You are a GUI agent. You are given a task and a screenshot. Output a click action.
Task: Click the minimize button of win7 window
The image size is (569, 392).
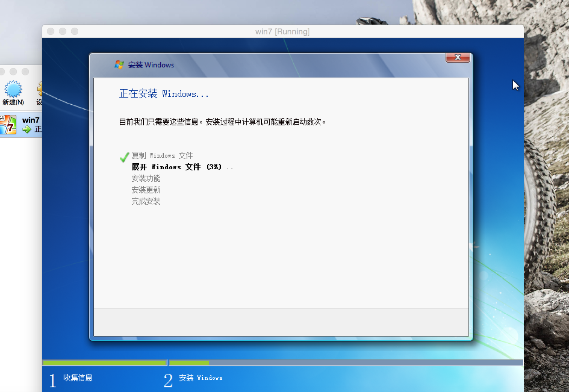pos(63,31)
